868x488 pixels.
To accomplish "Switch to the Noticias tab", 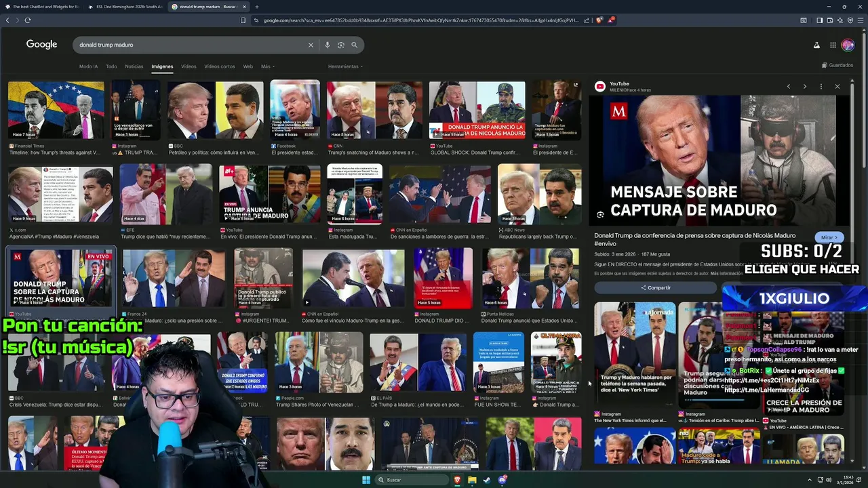I will (134, 66).
